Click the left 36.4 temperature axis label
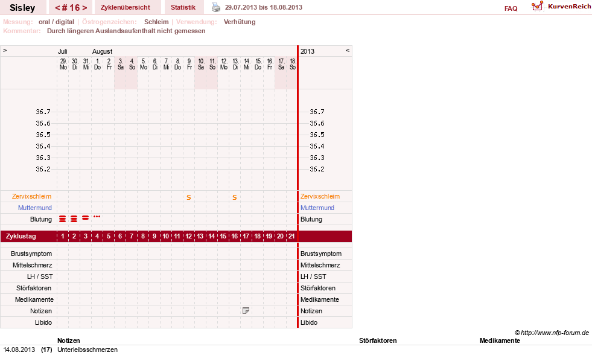The image size is (592, 364). [43, 146]
